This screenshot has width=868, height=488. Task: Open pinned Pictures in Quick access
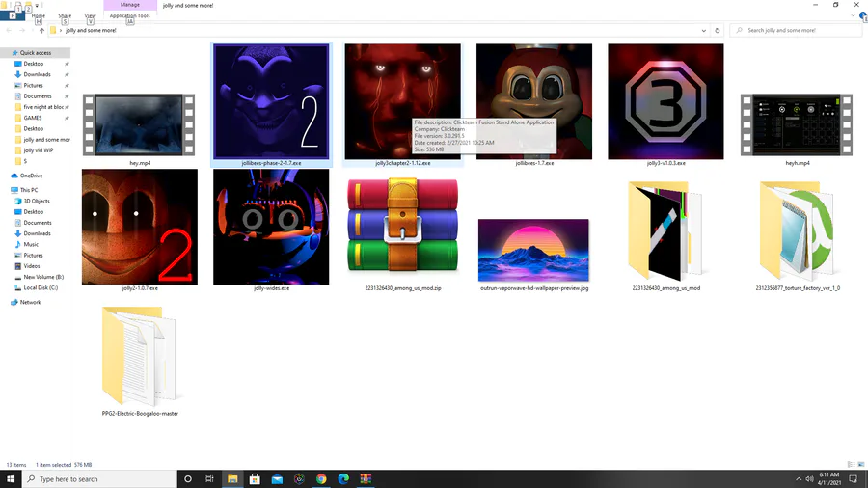[33, 85]
